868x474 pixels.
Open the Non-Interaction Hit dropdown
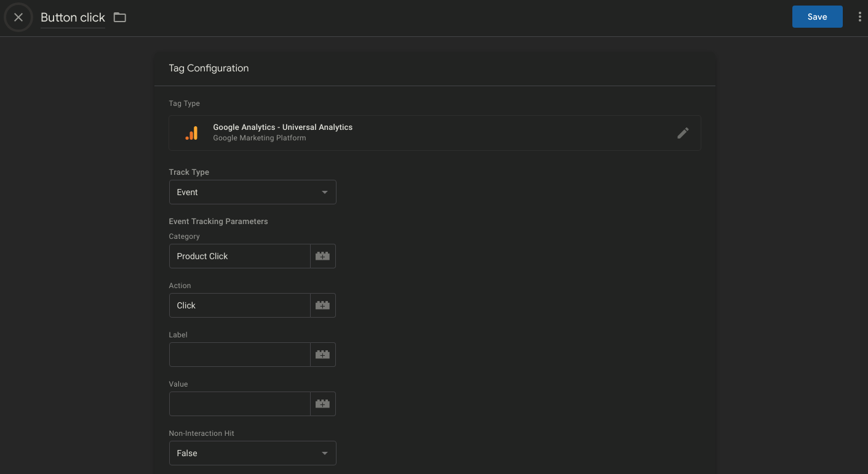(x=253, y=453)
